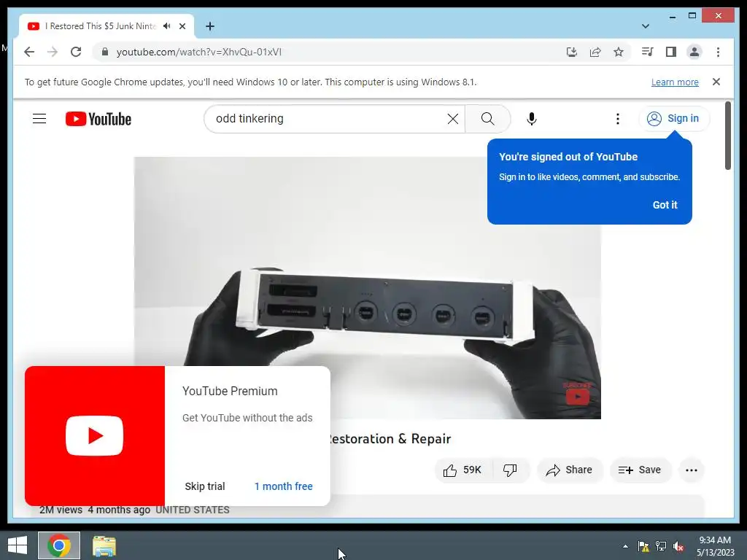This screenshot has width=747, height=560.
Task: Like the video (59K)
Action: pos(462,470)
